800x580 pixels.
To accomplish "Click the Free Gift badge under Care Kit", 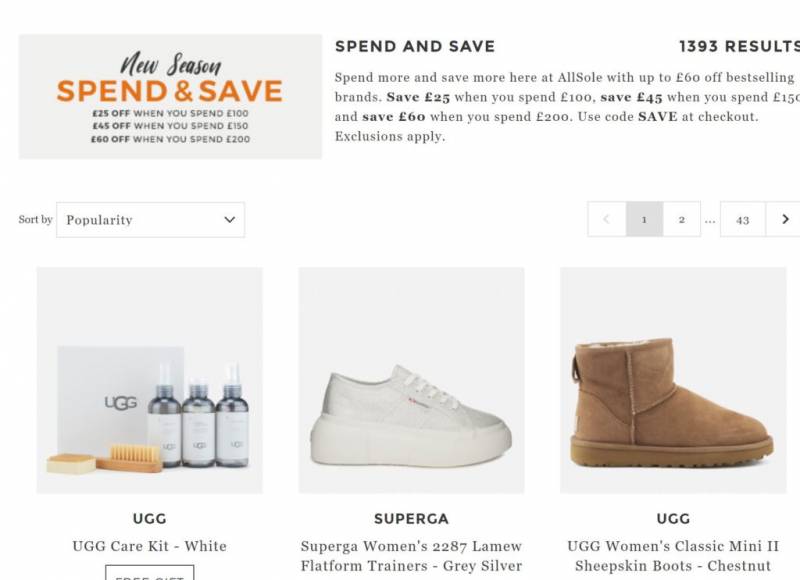I will [150, 575].
